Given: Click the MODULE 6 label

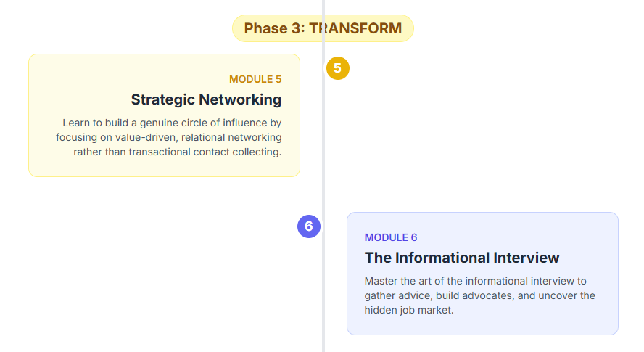Looking at the screenshot, I should pyautogui.click(x=391, y=237).
